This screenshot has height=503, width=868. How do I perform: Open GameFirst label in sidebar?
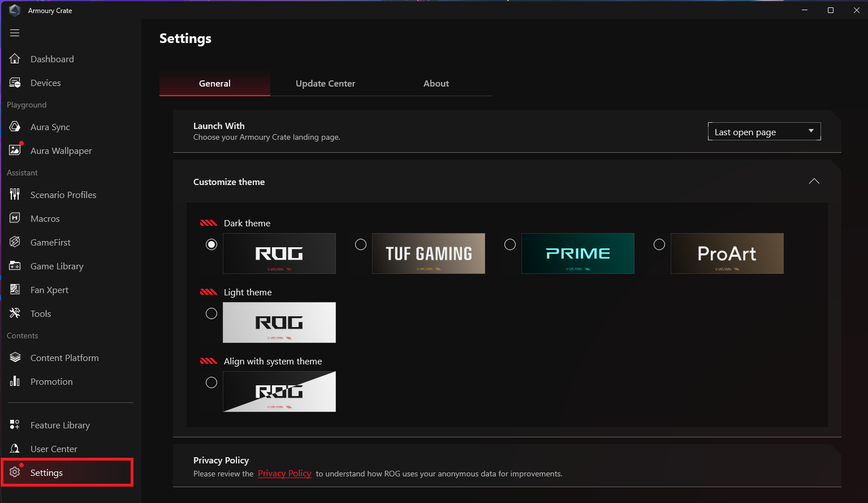point(50,242)
